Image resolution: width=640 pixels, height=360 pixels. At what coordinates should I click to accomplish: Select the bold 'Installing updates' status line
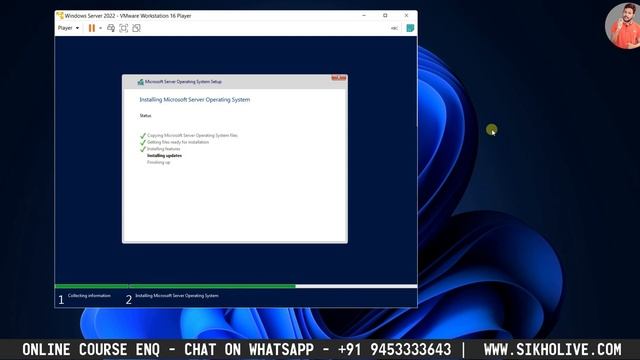164,156
